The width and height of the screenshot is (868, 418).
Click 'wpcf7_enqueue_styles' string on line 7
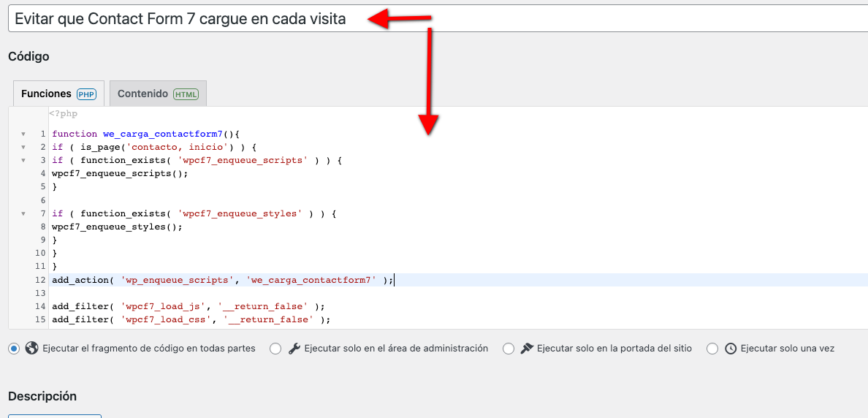click(240, 213)
